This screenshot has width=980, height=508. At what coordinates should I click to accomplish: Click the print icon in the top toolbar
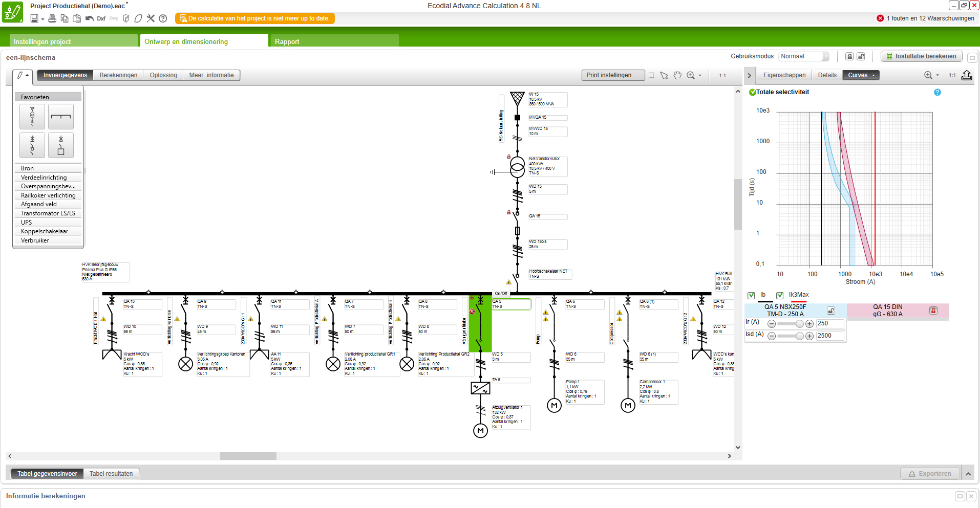[x=52, y=18]
